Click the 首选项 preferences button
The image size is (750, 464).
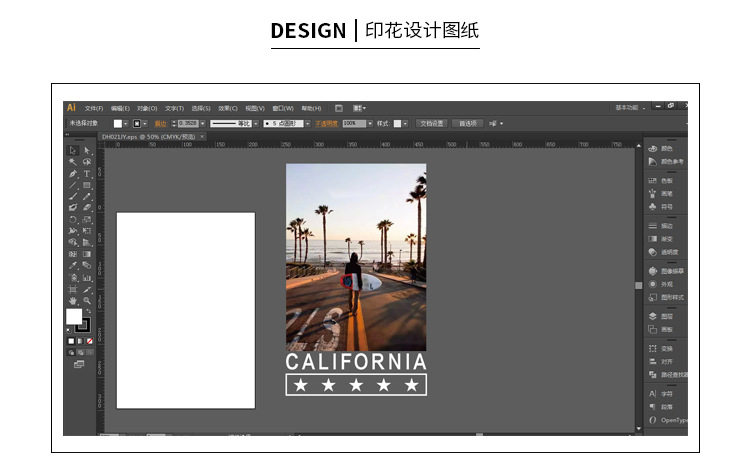point(468,124)
